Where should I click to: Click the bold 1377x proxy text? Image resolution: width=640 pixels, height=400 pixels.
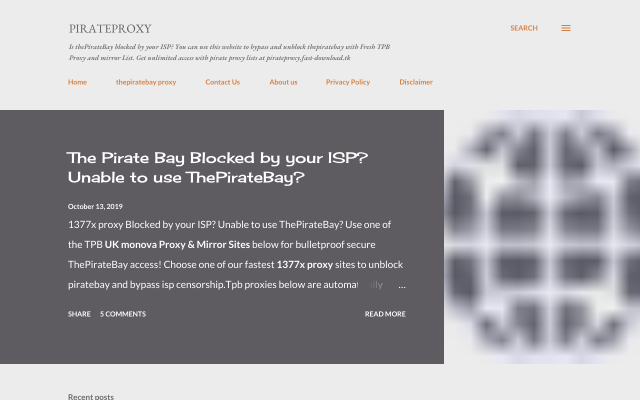(x=304, y=264)
